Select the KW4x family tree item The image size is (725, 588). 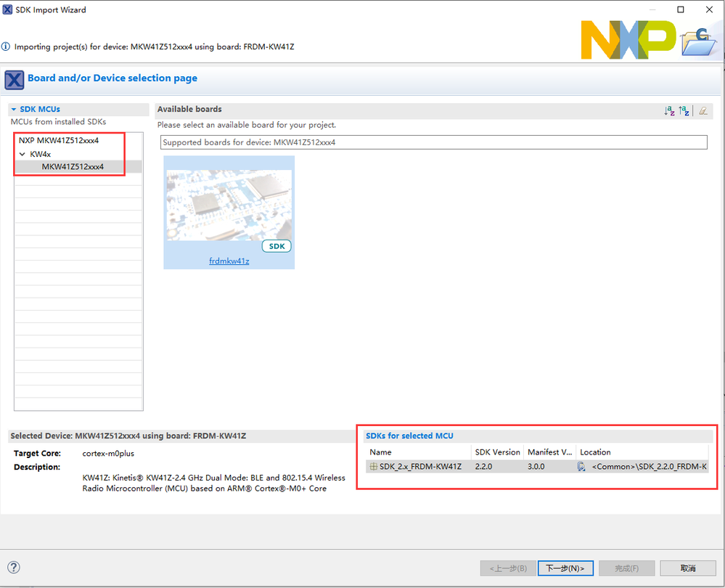point(40,154)
